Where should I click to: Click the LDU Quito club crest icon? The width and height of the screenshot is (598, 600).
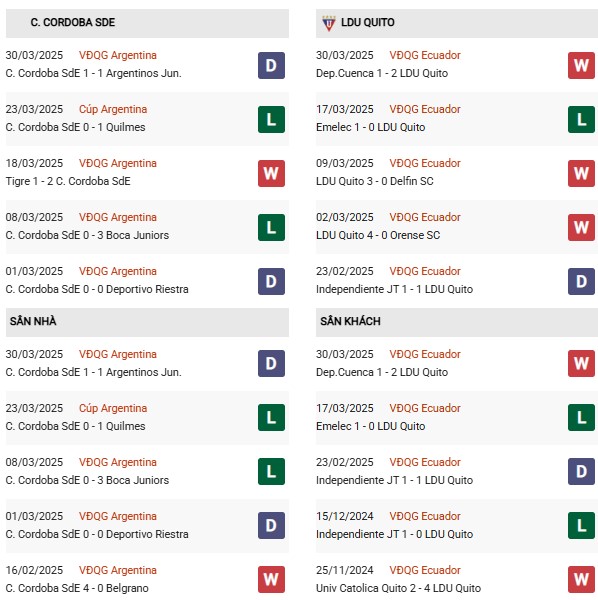coord(329,23)
